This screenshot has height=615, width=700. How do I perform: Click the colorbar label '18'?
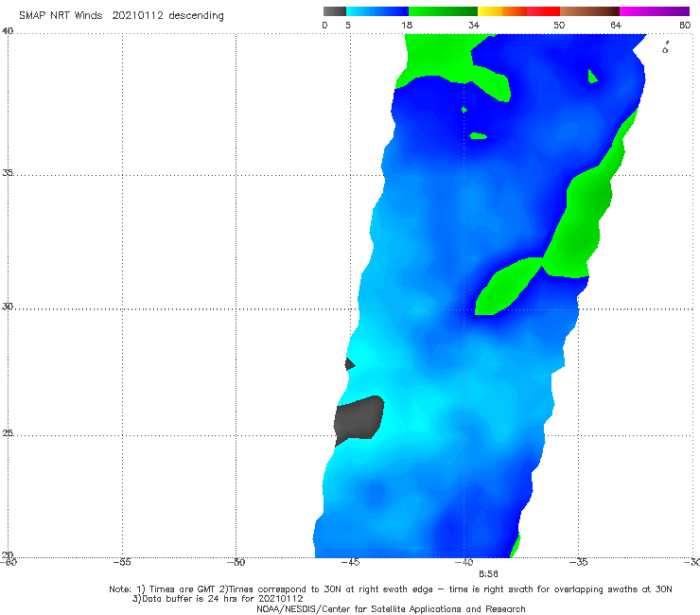click(x=407, y=25)
